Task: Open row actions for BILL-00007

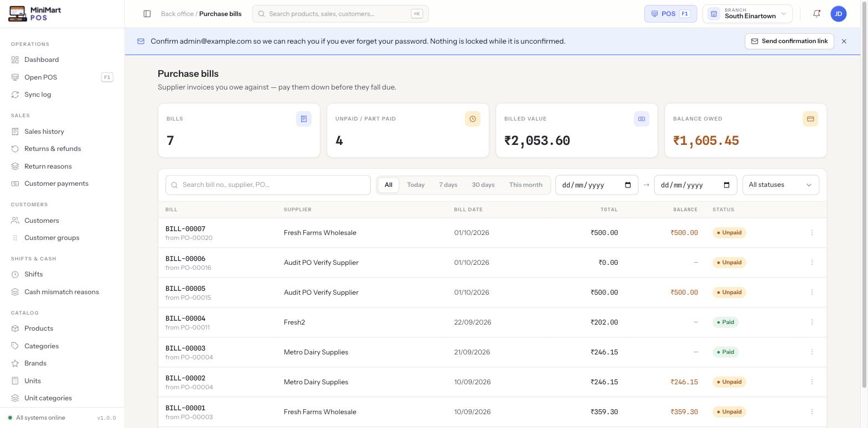Action: (x=812, y=233)
